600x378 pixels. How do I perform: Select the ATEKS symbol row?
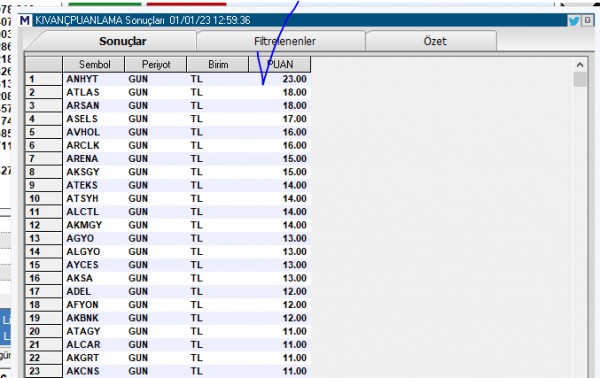coord(168,185)
